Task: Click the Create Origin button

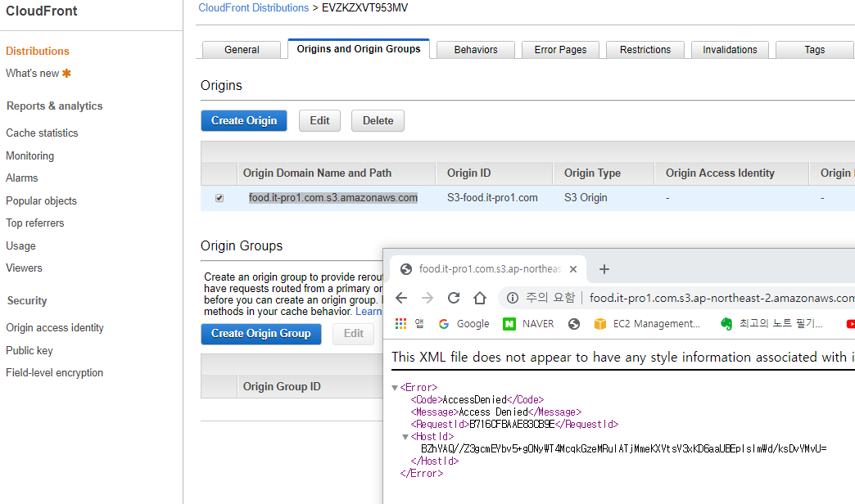Action: click(244, 120)
